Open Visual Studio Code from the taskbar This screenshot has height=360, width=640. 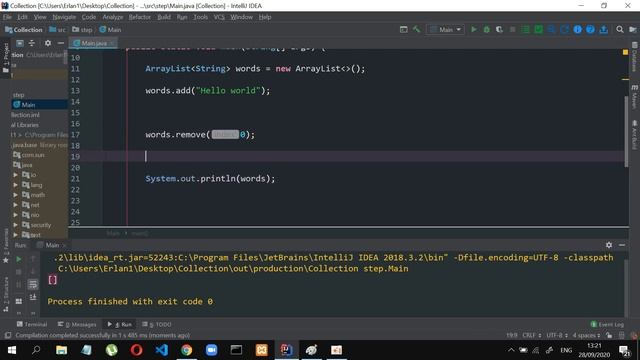pyautogui.click(x=162, y=350)
